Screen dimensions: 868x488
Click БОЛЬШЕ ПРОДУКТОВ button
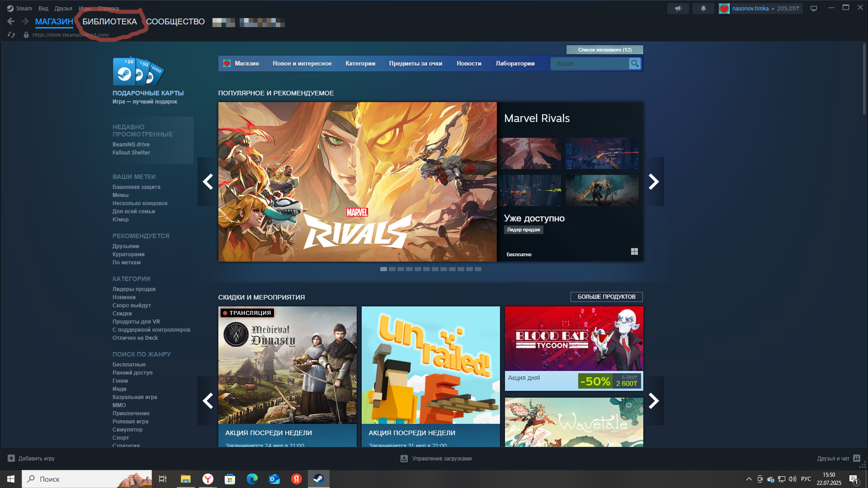point(607,297)
